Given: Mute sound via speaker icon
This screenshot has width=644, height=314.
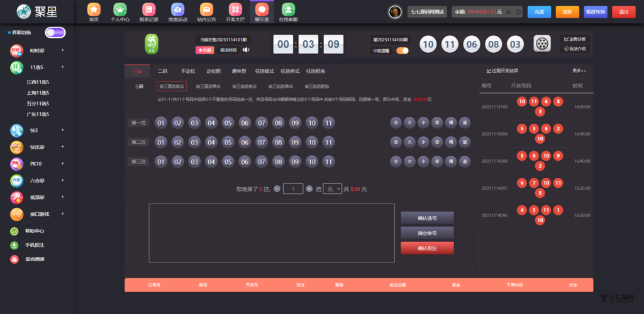Looking at the screenshot, I should point(247,50).
